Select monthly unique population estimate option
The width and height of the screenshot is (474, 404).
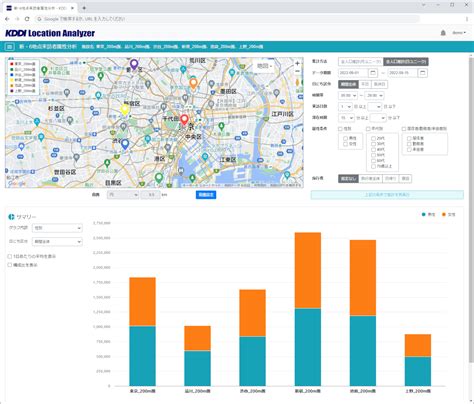361,62
